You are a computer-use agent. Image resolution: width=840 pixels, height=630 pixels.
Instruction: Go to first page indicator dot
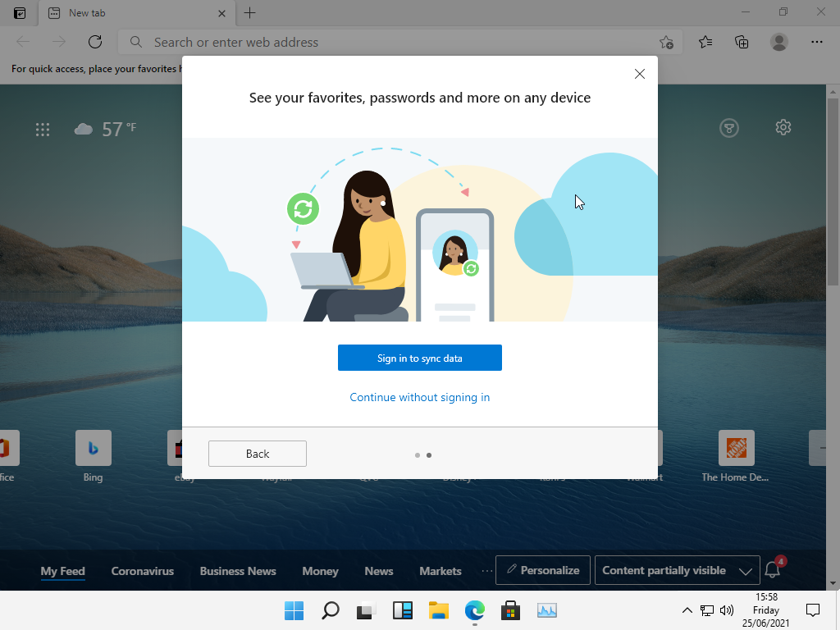pyautogui.click(x=418, y=454)
